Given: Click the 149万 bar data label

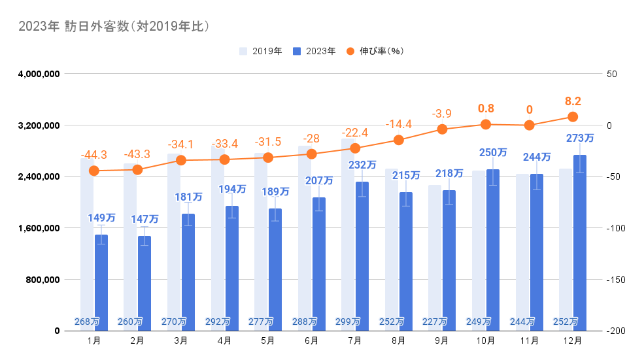Looking at the screenshot, I should (x=101, y=218).
